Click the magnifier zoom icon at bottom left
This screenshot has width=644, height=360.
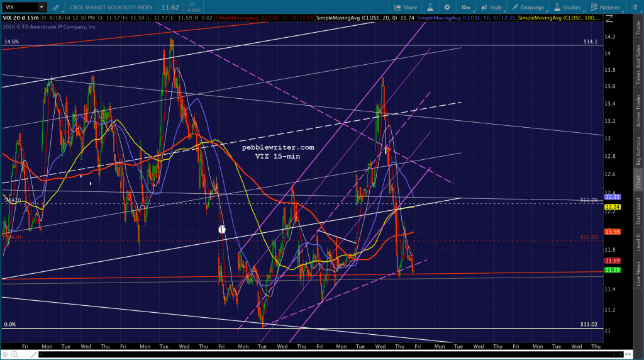pos(15,354)
